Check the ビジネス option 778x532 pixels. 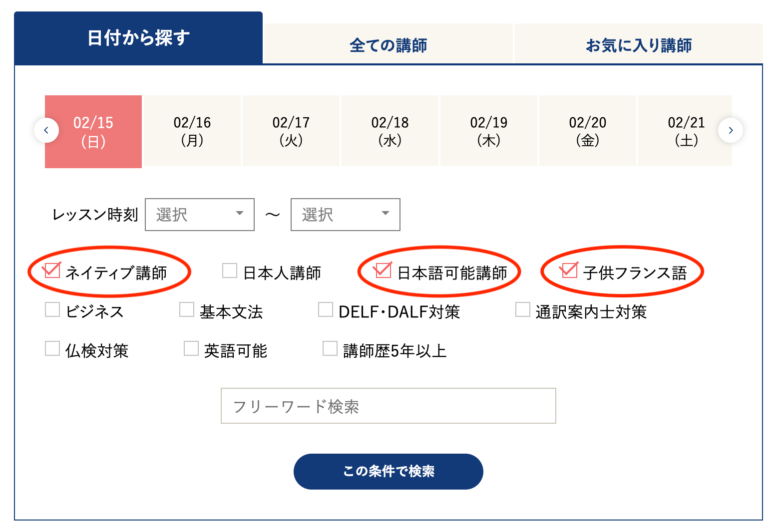click(52, 310)
